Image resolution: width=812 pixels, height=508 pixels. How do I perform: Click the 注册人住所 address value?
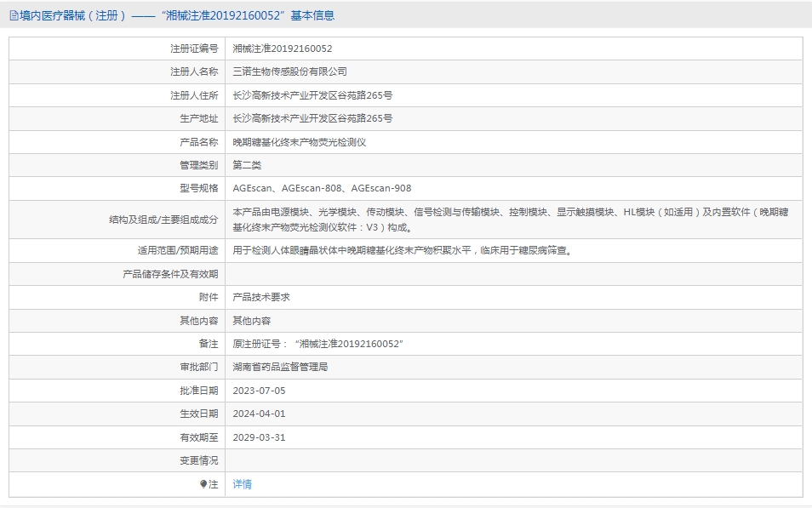(x=312, y=96)
